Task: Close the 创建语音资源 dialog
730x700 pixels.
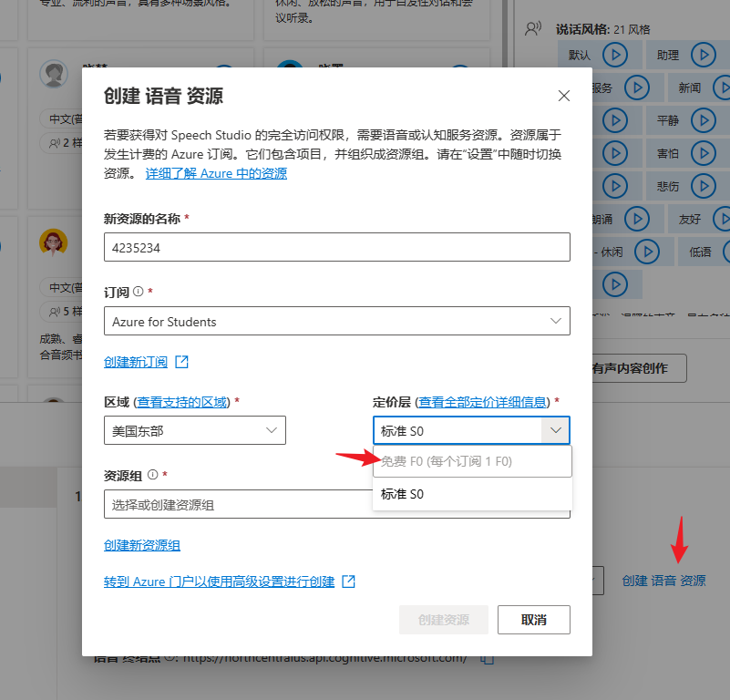Action: (x=564, y=96)
